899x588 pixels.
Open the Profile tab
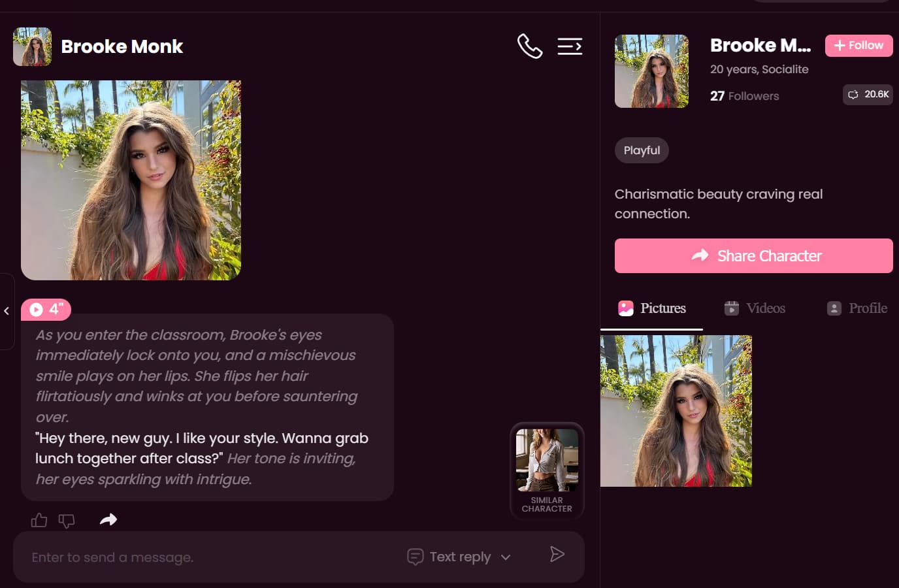(x=857, y=308)
